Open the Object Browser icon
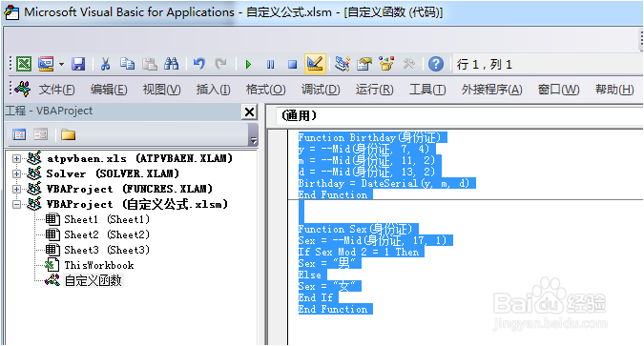 pyautogui.click(x=386, y=64)
